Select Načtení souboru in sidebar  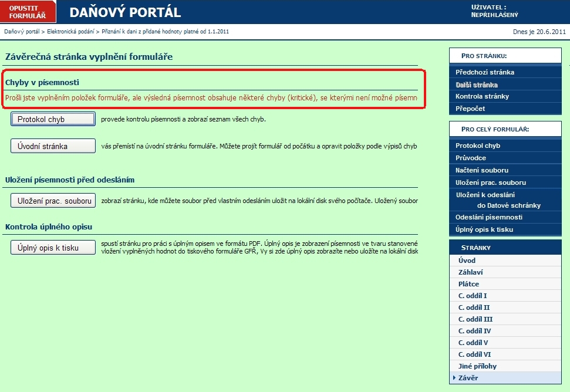(x=505, y=170)
